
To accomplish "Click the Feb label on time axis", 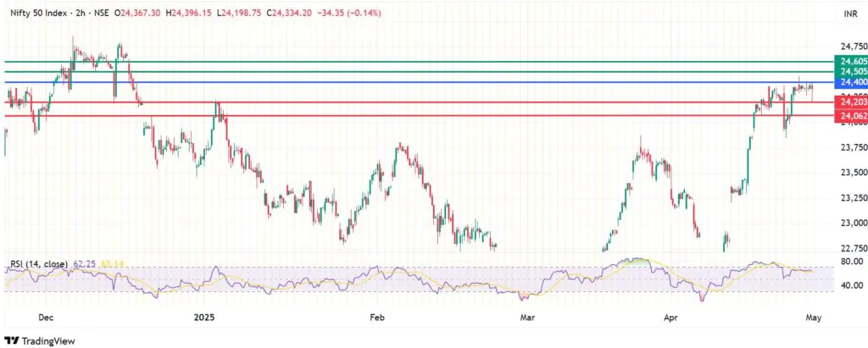I will point(376,317).
